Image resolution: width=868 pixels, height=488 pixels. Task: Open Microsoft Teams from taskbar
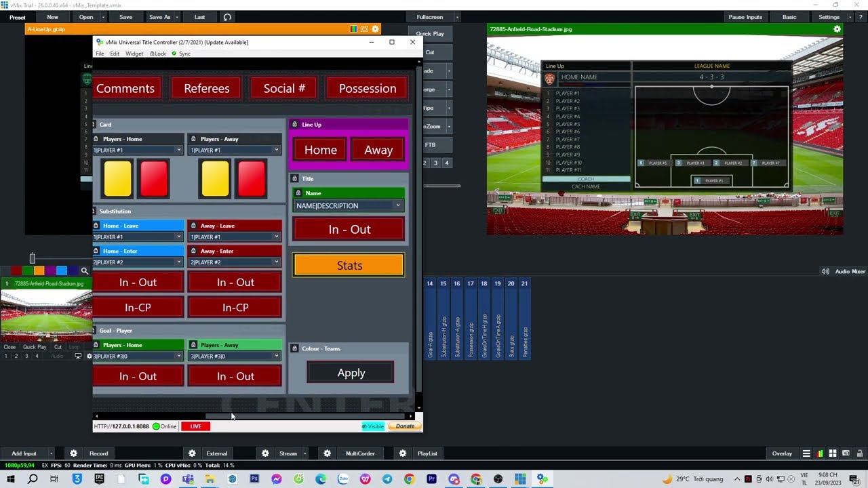[188, 479]
